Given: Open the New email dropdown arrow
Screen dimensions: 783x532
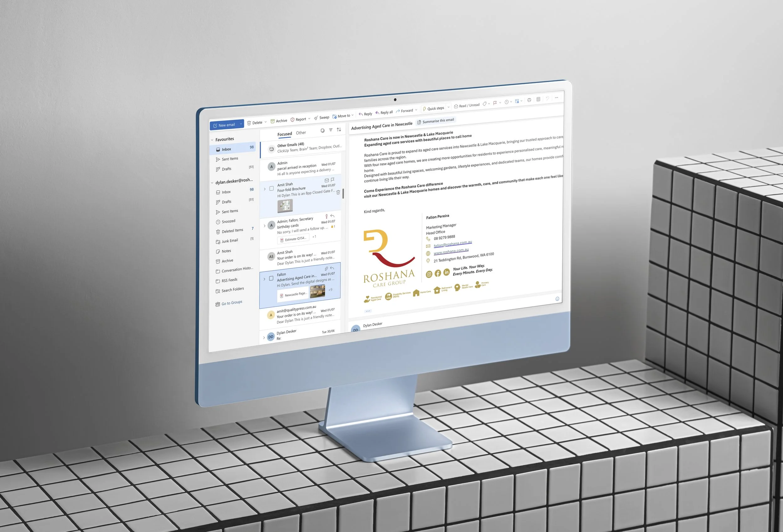Looking at the screenshot, I should tap(241, 124).
